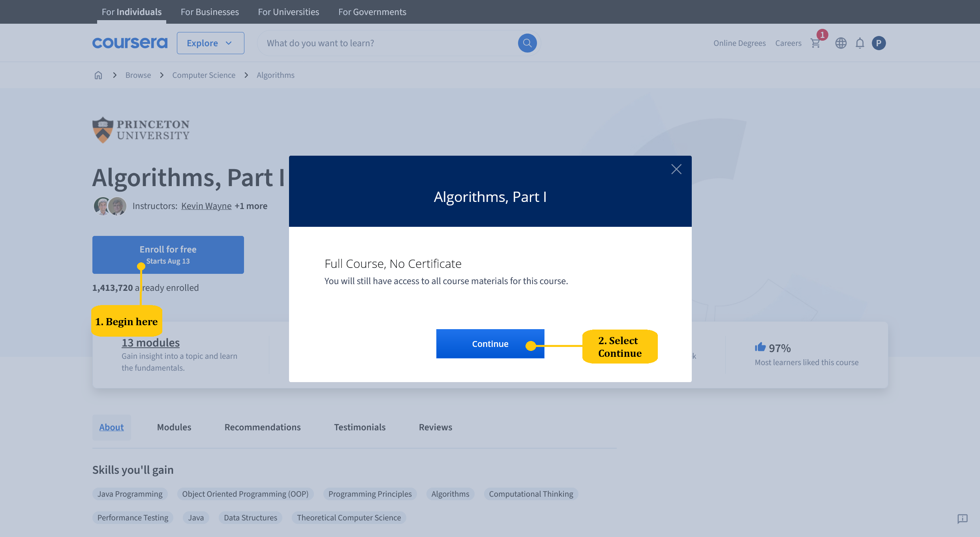Click the Browse breadcrumb
The height and width of the screenshot is (537, 980).
tap(138, 75)
